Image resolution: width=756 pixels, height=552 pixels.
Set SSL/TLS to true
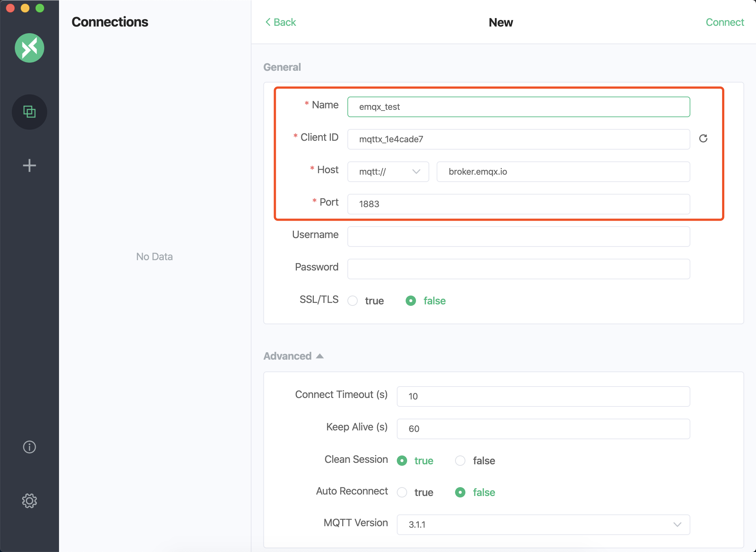(353, 301)
